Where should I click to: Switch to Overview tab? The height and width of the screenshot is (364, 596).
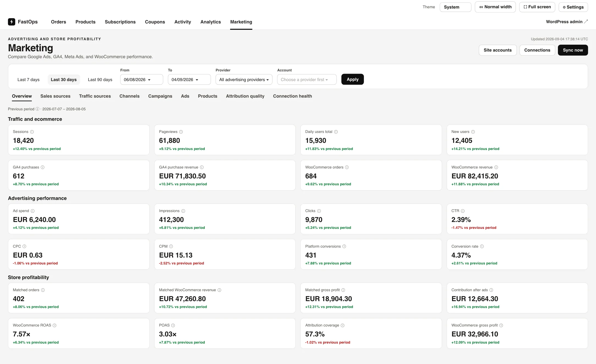[22, 96]
